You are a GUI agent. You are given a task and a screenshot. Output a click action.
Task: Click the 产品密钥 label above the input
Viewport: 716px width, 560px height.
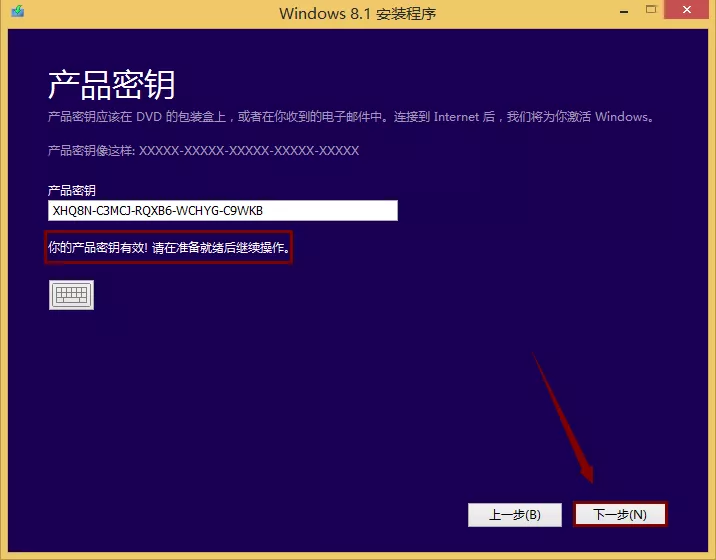[x=72, y=190]
